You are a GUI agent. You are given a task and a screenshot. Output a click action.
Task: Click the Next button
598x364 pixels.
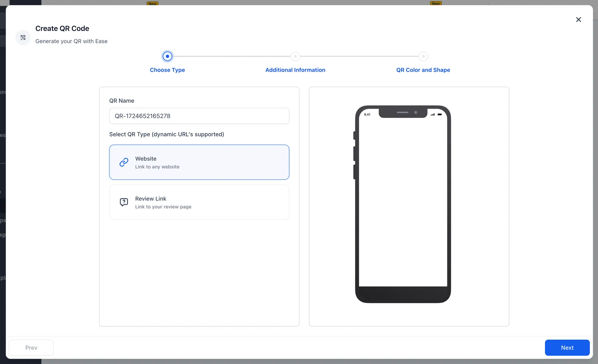coord(567,348)
